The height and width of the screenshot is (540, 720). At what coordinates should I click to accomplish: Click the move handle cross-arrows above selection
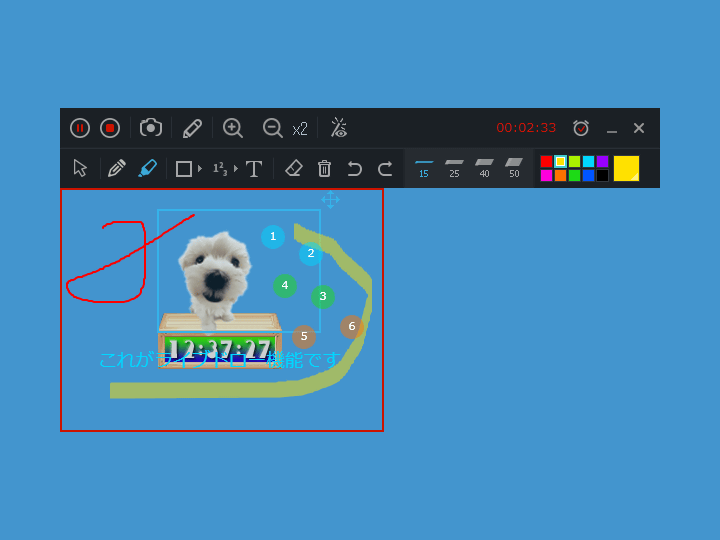(x=331, y=200)
